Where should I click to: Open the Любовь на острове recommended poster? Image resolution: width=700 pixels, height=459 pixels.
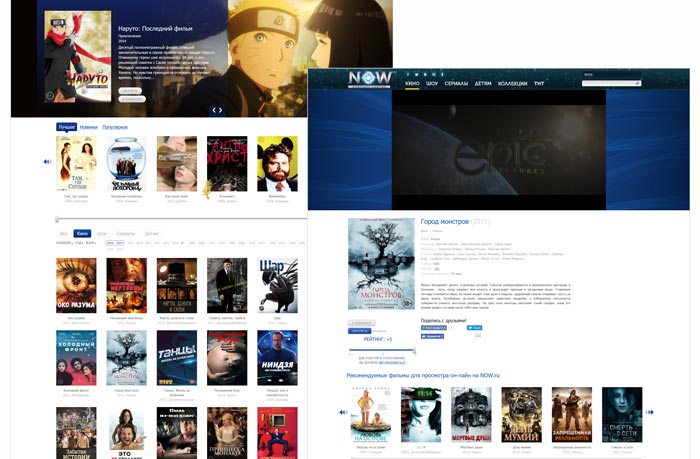(x=371, y=414)
